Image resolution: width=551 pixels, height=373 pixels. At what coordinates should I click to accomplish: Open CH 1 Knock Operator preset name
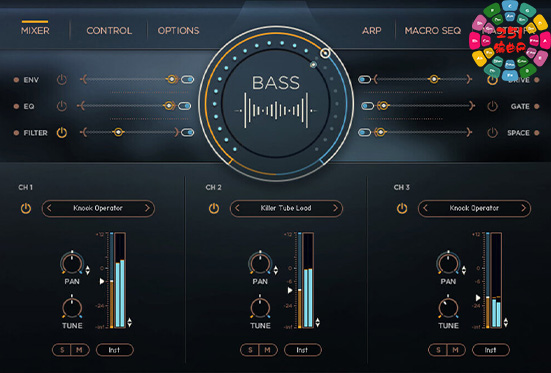pyautogui.click(x=98, y=208)
